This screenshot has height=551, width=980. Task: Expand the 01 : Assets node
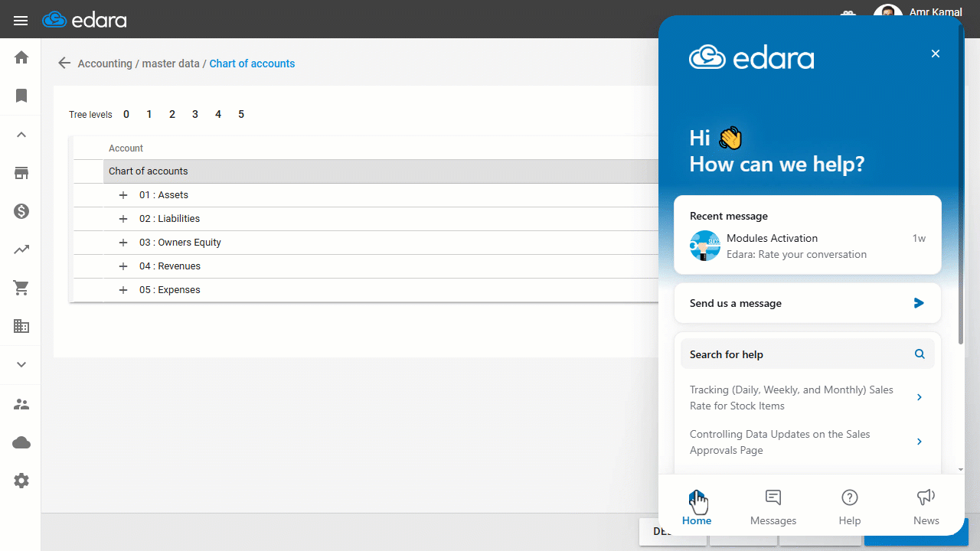pyautogui.click(x=123, y=195)
